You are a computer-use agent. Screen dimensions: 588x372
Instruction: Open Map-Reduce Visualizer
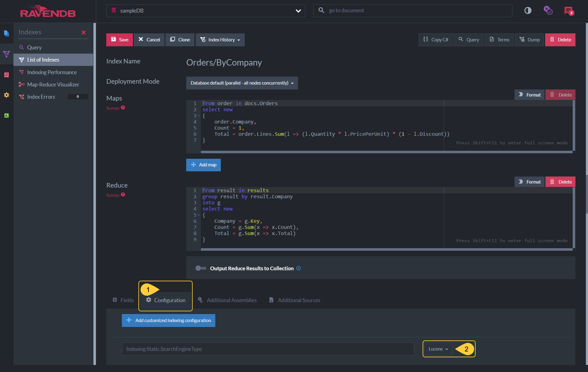pos(53,85)
